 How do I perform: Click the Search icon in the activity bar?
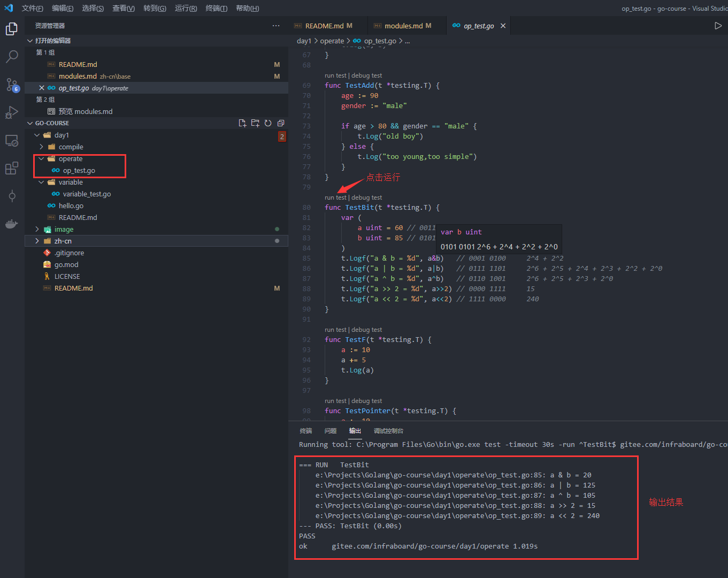12,57
